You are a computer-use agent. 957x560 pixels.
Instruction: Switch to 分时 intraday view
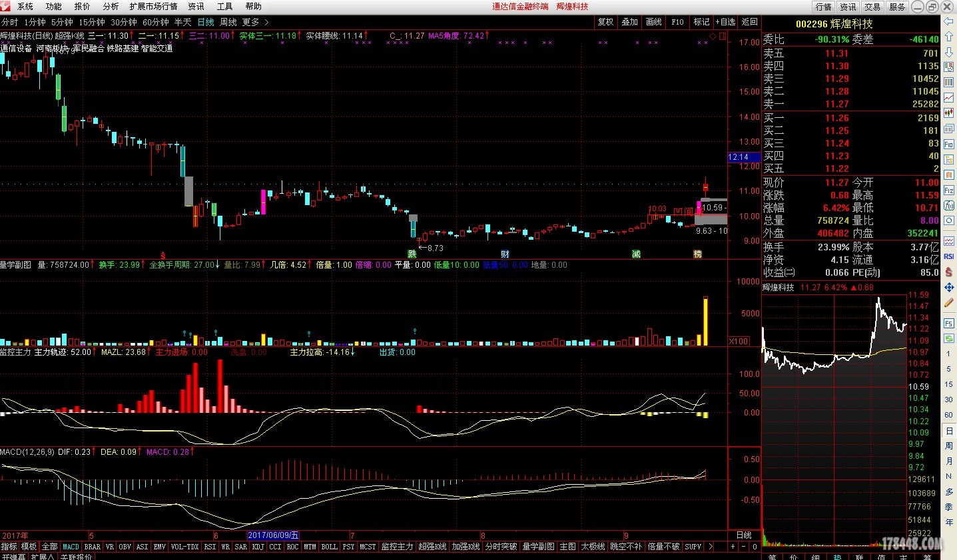point(10,22)
